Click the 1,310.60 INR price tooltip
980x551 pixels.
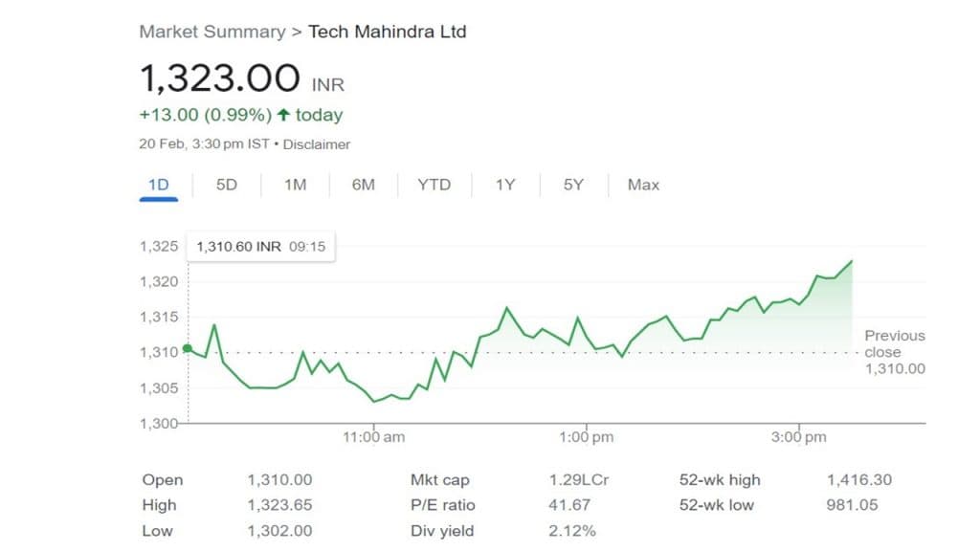pos(260,247)
